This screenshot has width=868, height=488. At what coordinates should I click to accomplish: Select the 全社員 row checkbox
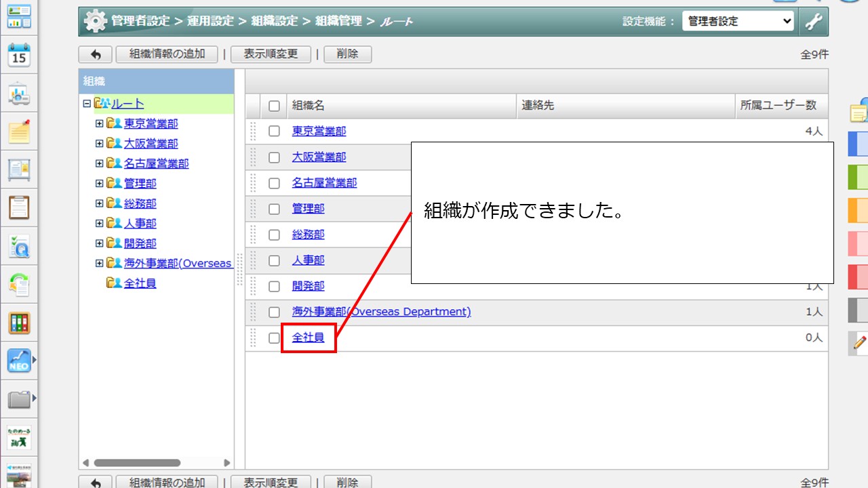pyautogui.click(x=274, y=338)
